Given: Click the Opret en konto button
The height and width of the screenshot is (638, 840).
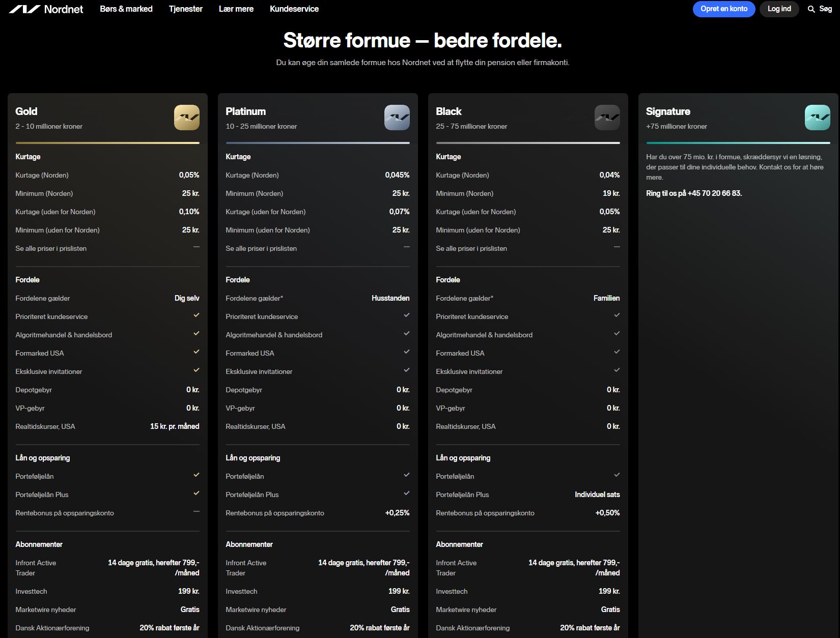Looking at the screenshot, I should (724, 9).
